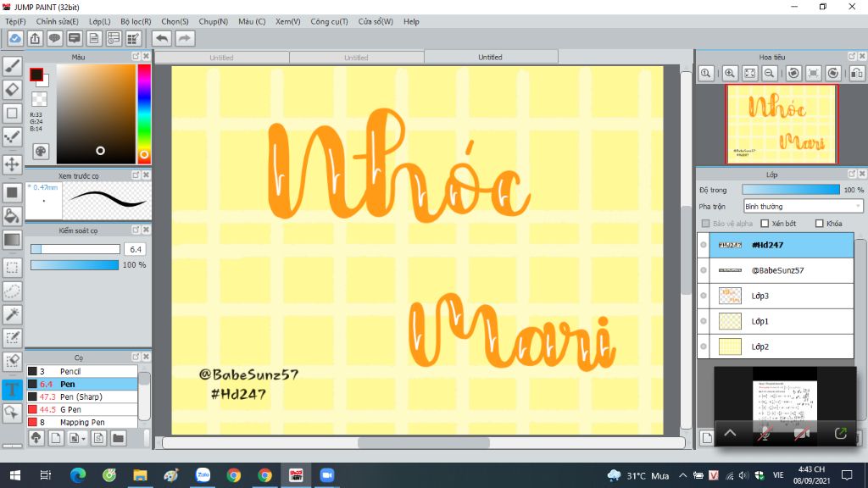This screenshot has width=868, height=488.
Task: Rotate canvas left in navigator
Action: pos(793,73)
